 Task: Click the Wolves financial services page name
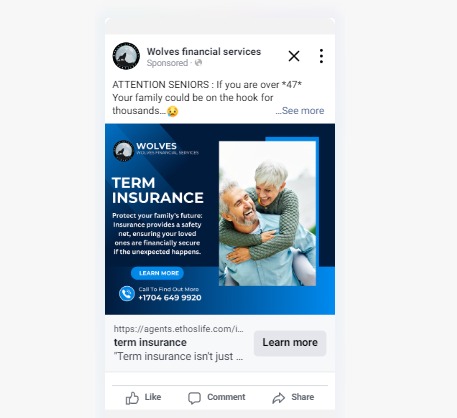tap(204, 52)
